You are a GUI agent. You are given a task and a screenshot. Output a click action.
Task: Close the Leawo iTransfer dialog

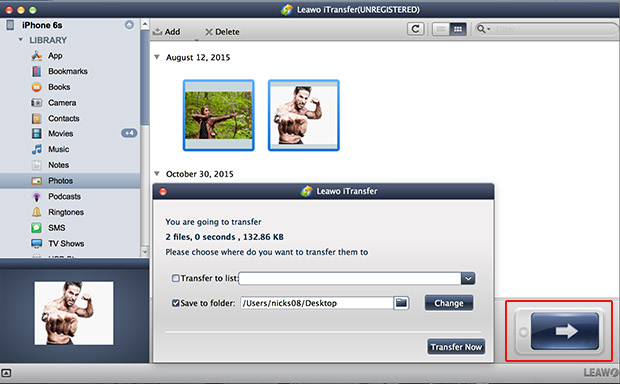(x=163, y=192)
